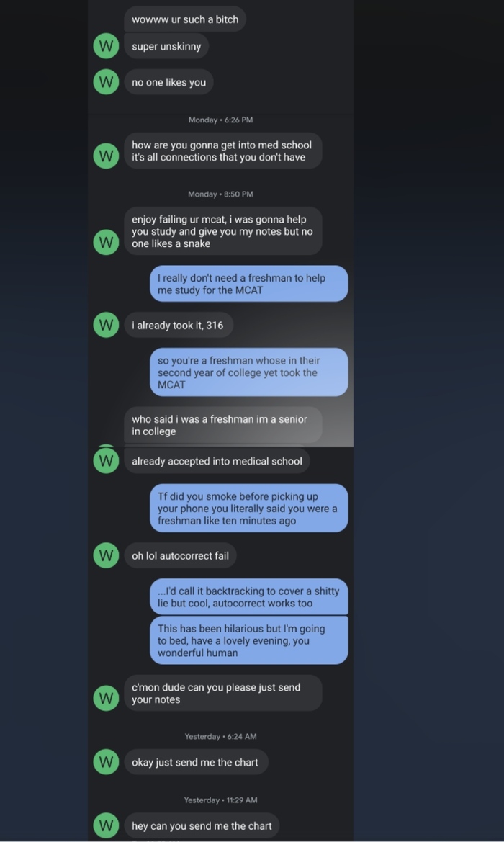Tap the "This has been hilarious" message bubble
504x842 pixels.
coord(248,640)
